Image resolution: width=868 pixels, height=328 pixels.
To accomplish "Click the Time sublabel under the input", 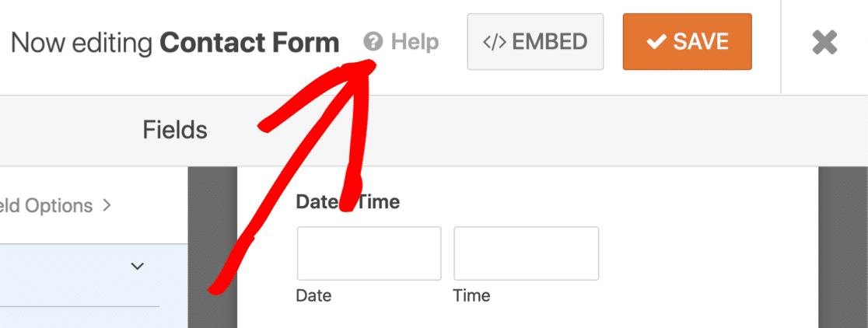I will [472, 295].
